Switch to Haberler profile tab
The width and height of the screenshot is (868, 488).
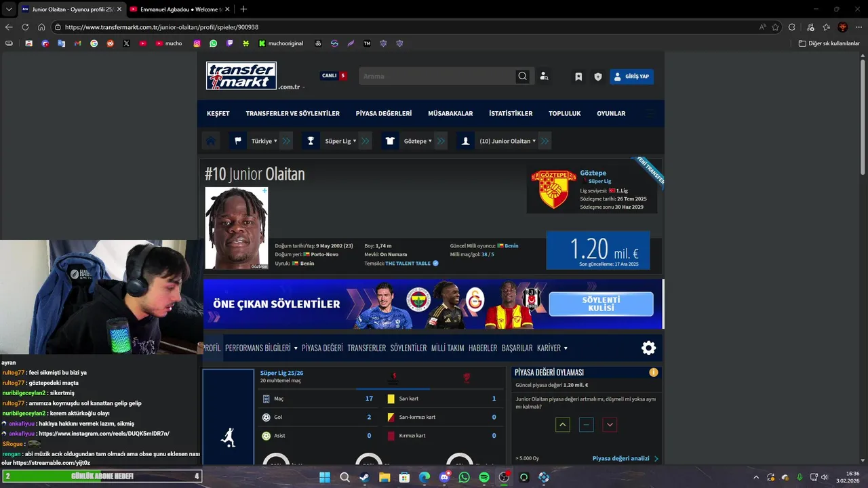click(x=483, y=348)
